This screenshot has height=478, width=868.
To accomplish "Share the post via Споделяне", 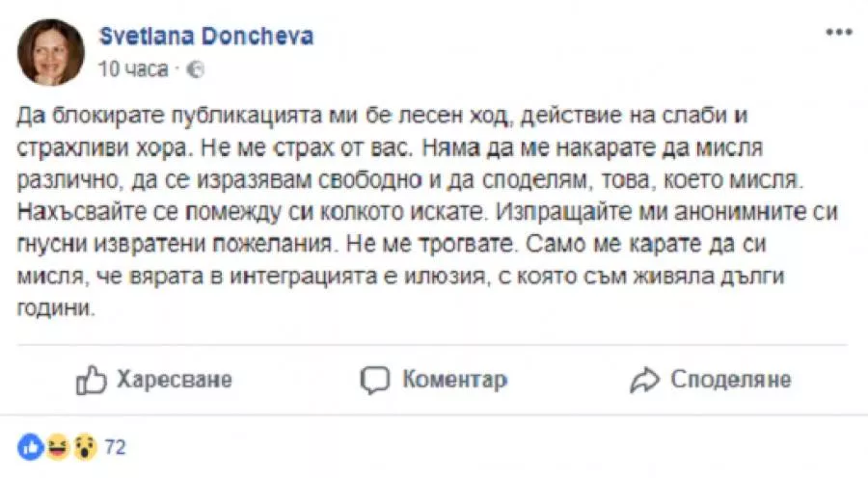I will (x=731, y=380).
